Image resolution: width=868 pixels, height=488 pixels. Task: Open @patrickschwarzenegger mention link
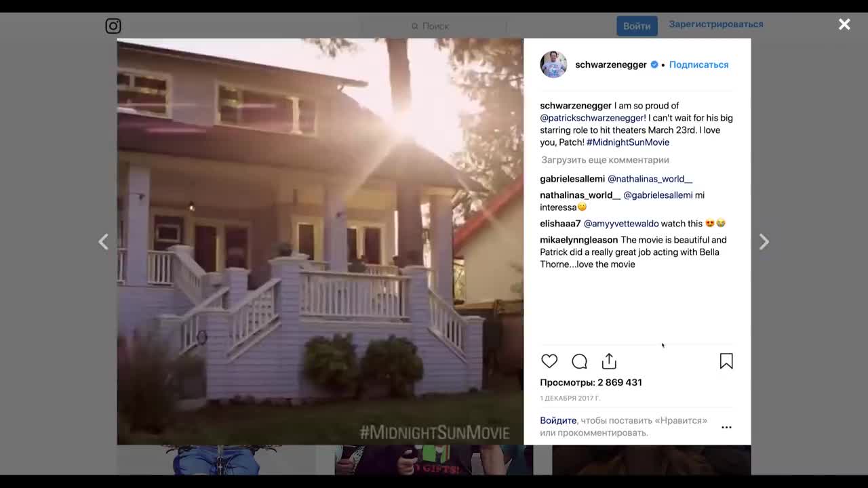coord(592,118)
